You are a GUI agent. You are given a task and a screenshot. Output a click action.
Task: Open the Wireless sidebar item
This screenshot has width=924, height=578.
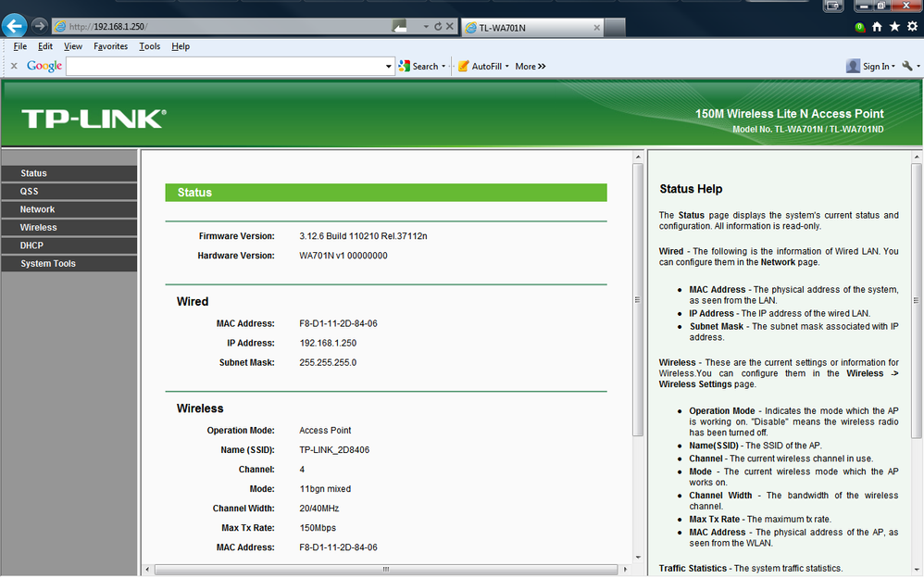point(69,227)
